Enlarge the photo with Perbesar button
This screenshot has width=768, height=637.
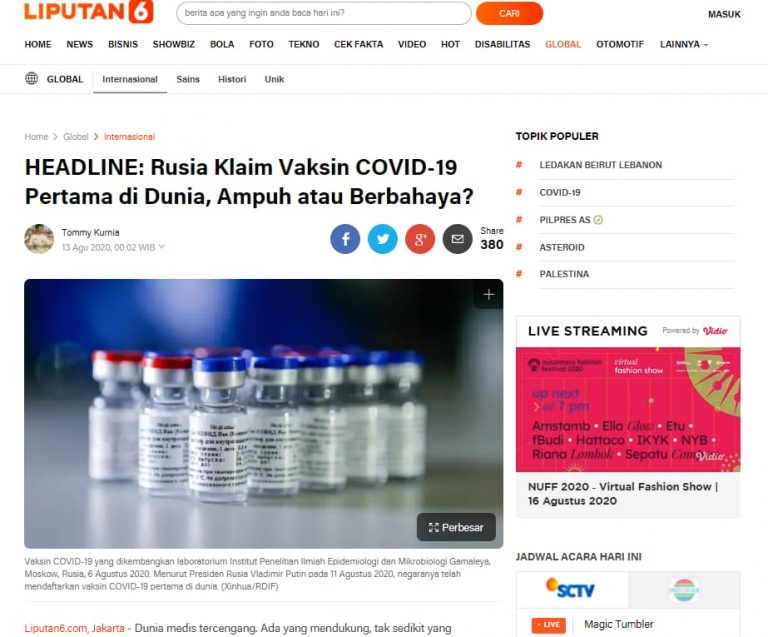coord(456,527)
